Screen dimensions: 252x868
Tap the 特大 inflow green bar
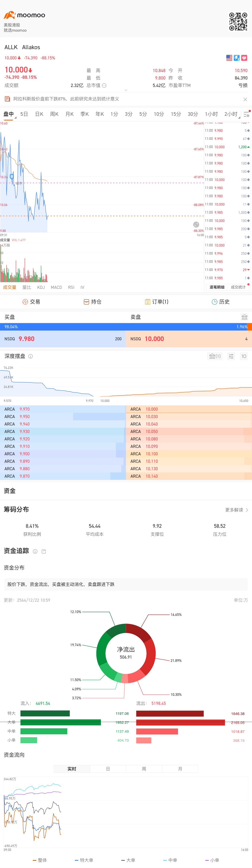(x=45, y=714)
